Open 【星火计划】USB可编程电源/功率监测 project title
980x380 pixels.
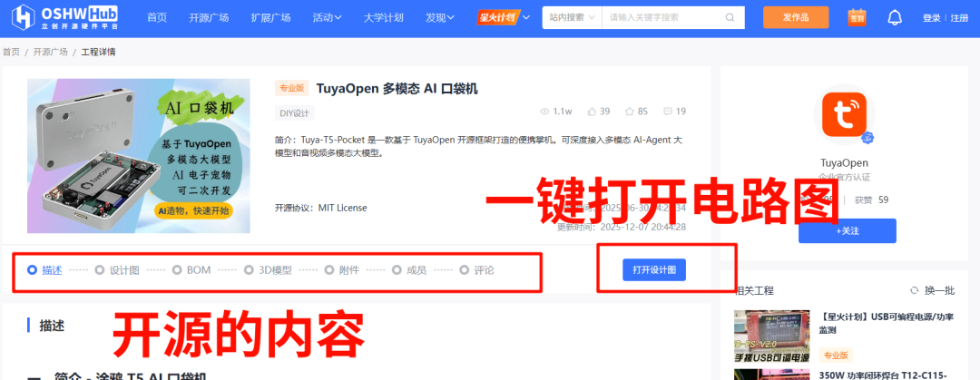tap(887, 323)
